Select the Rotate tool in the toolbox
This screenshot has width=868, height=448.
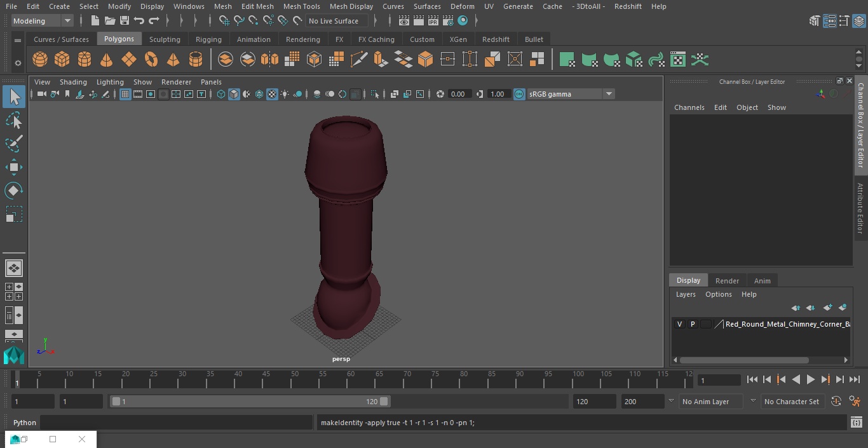(14, 191)
